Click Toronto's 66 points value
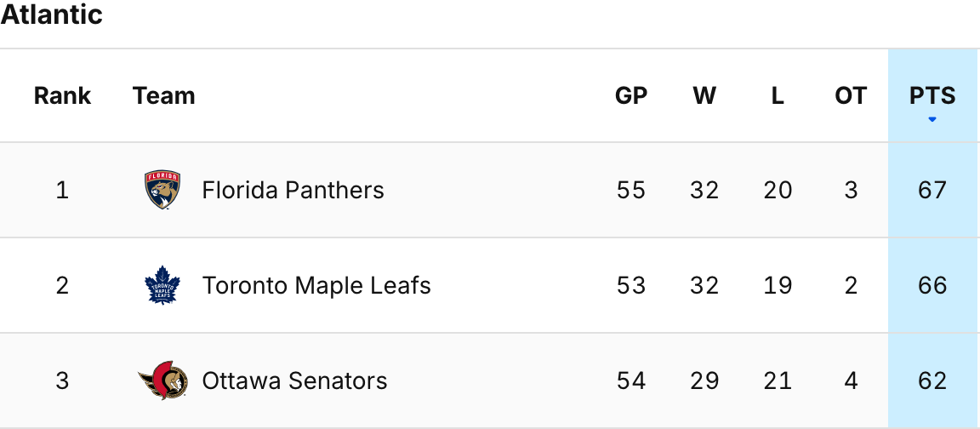The width and height of the screenshot is (980, 429). coord(932,285)
